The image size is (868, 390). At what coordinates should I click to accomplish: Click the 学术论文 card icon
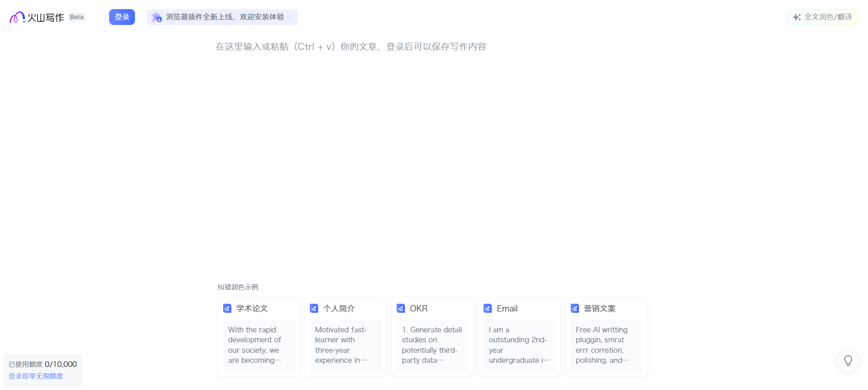coord(227,309)
